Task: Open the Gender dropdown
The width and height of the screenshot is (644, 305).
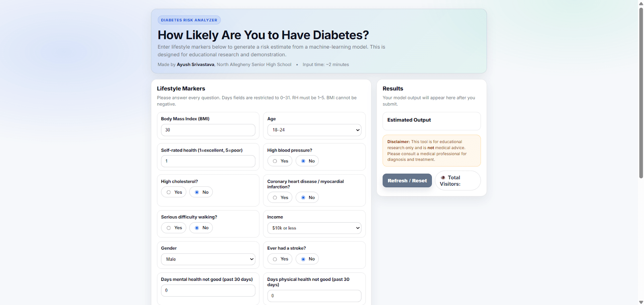Action: [208, 260]
